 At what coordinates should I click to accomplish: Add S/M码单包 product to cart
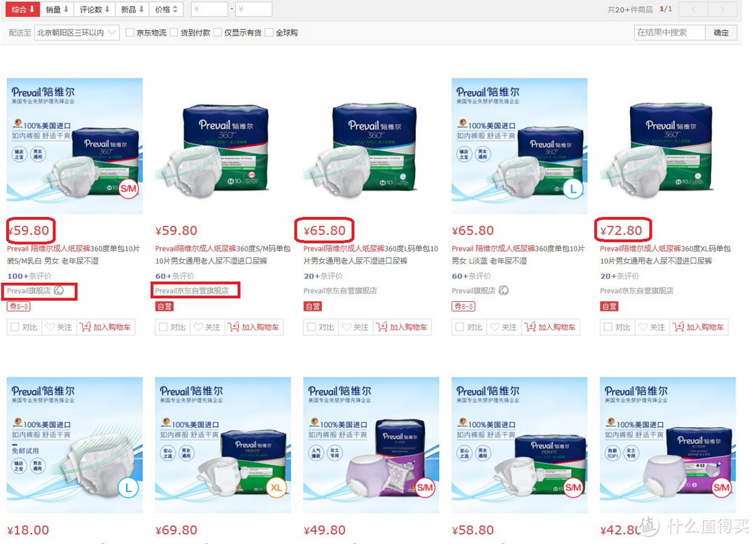coord(254,327)
